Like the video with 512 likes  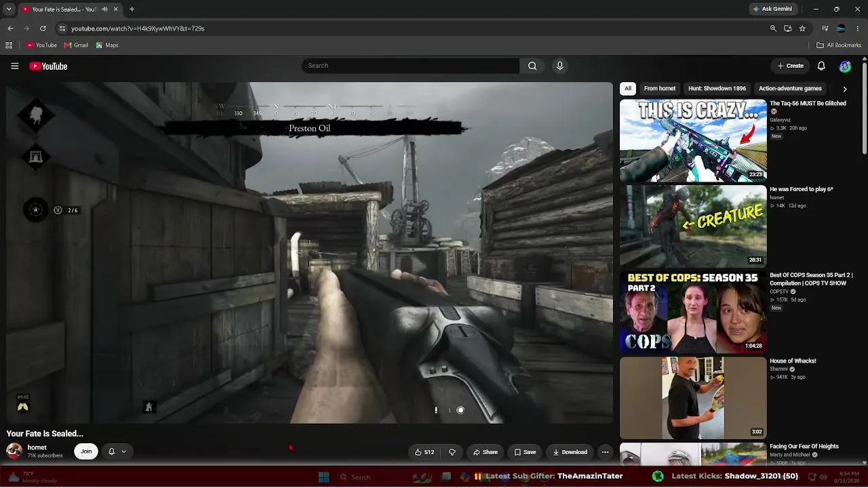point(425,452)
